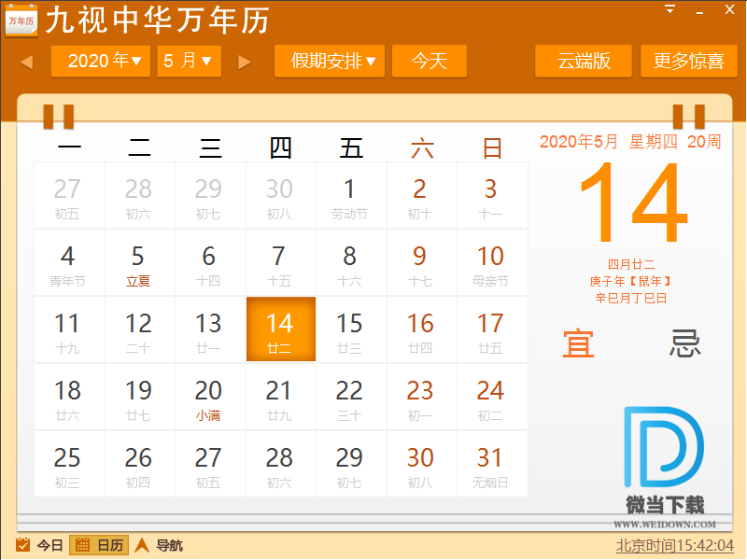The image size is (747, 560).
Task: Select May 8 十六
Action: 351,263
